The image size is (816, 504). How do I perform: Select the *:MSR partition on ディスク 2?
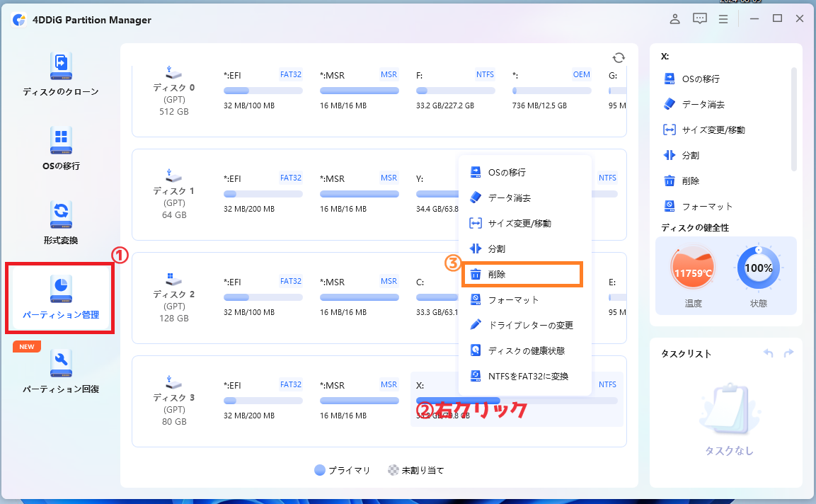point(359,297)
